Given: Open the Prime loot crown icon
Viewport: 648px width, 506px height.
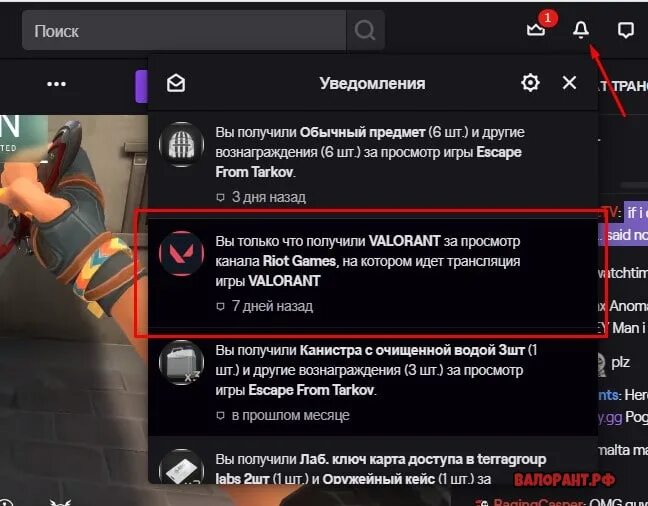Looking at the screenshot, I should coord(536,30).
